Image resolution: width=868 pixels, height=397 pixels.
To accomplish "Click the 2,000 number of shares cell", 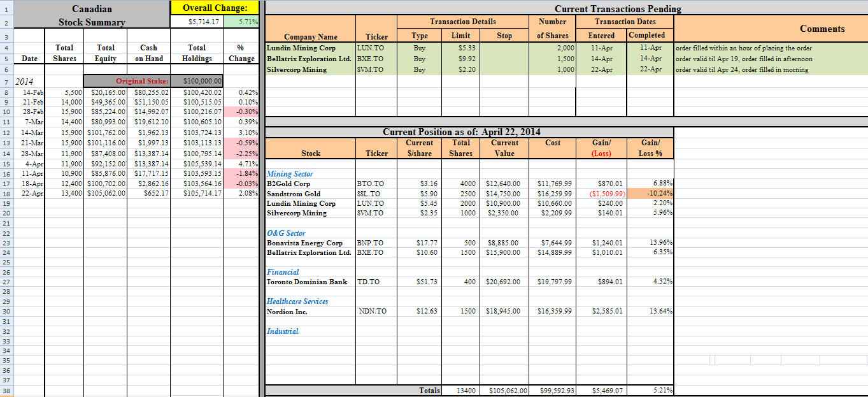I will [553, 48].
